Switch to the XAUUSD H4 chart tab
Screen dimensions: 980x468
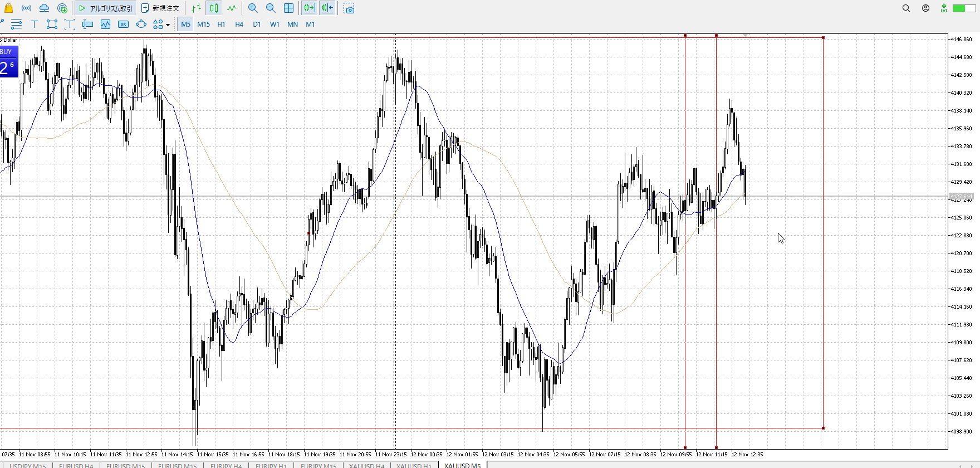(366, 465)
